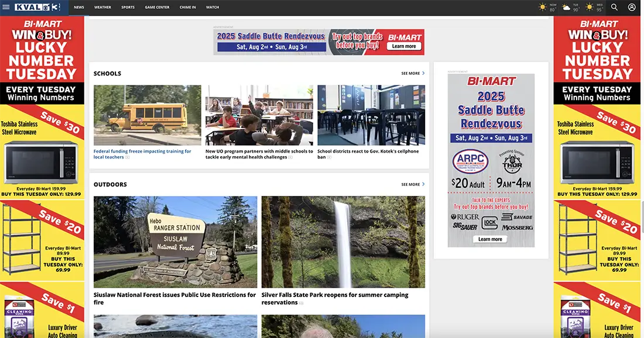Open the Watch menu

click(213, 8)
